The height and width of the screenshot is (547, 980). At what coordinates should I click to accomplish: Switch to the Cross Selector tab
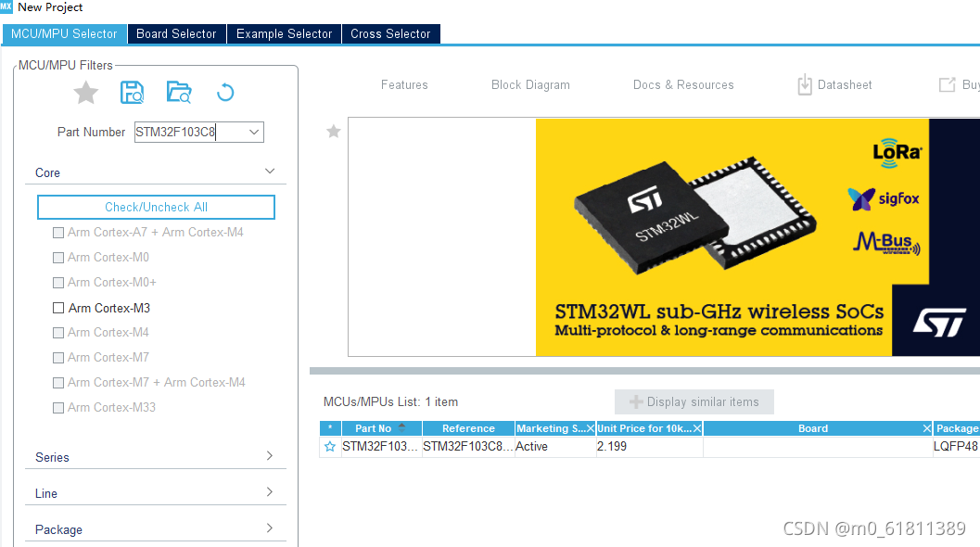[x=390, y=33]
